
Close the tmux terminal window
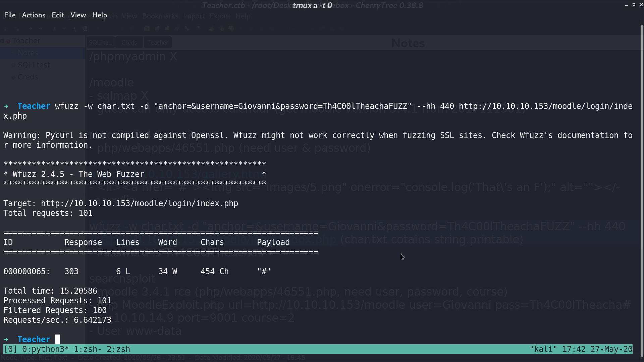(641, 5)
